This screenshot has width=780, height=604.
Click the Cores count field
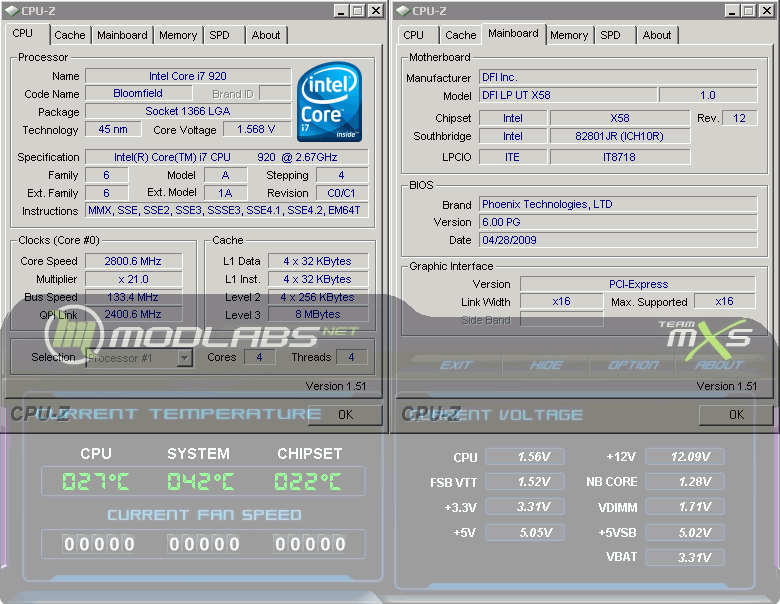260,357
